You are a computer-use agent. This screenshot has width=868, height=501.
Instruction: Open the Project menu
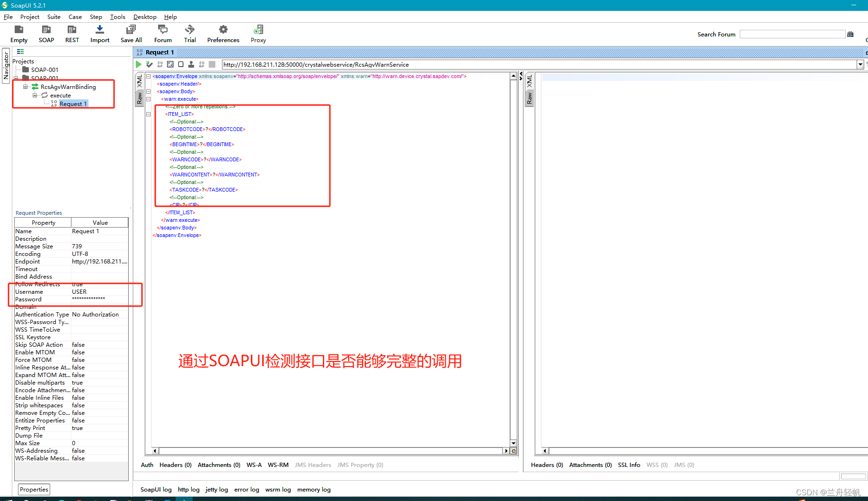pos(30,17)
